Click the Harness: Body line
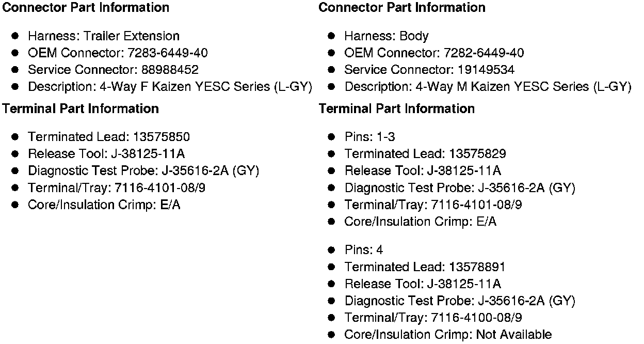 pos(386,36)
